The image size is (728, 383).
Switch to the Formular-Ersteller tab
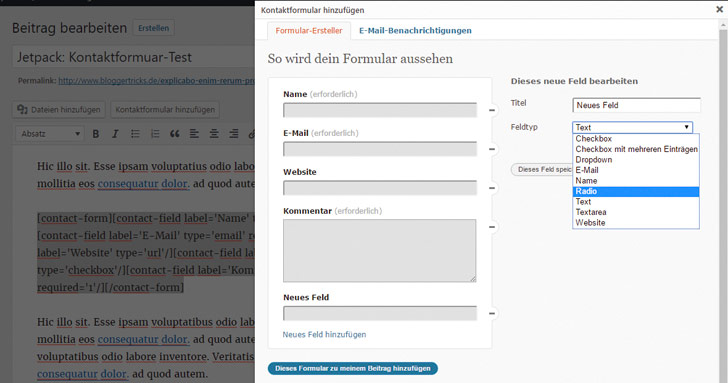click(309, 31)
